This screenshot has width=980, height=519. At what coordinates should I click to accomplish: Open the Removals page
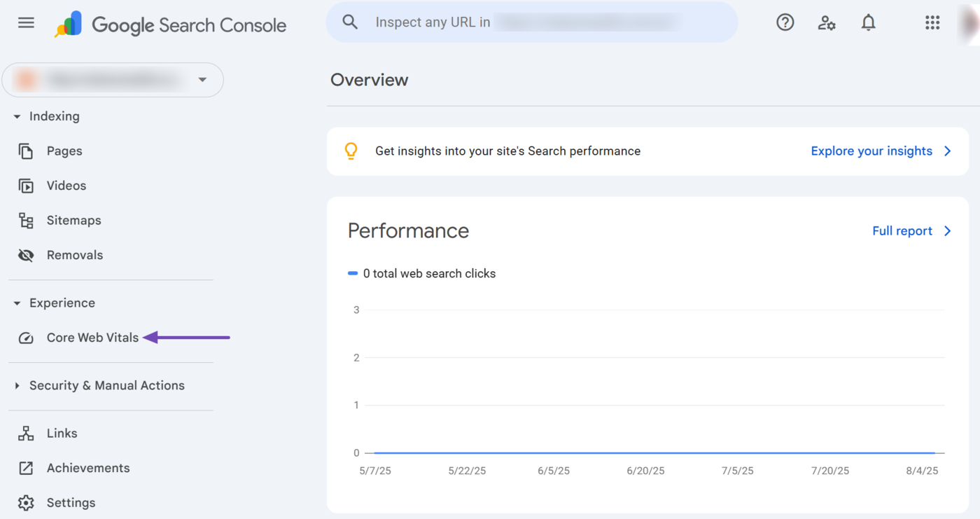[x=74, y=256]
